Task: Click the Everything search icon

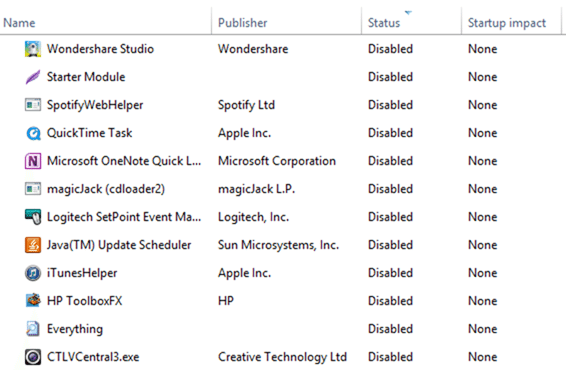Action: (32, 329)
